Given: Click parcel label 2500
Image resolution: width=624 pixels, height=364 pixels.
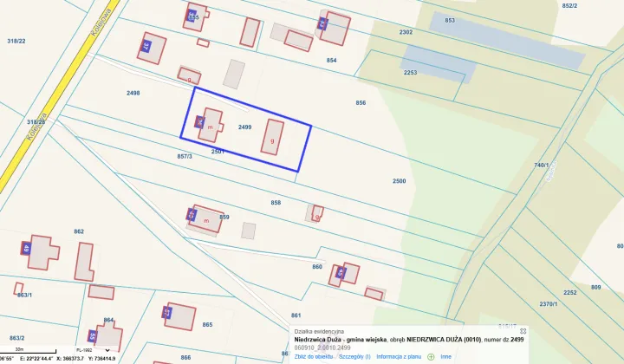Looking at the screenshot, I should coord(400,181).
